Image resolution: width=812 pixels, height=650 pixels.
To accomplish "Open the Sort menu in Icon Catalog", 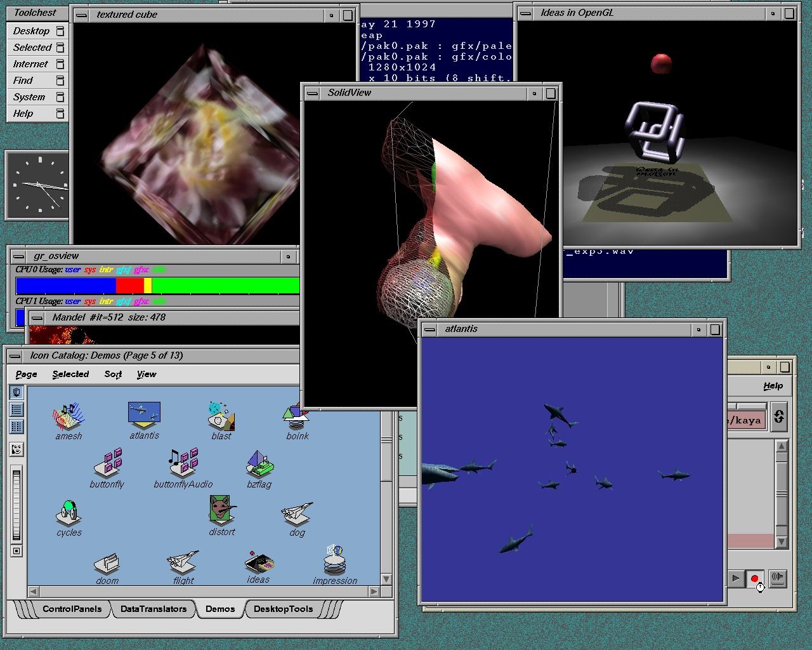I will tap(113, 375).
